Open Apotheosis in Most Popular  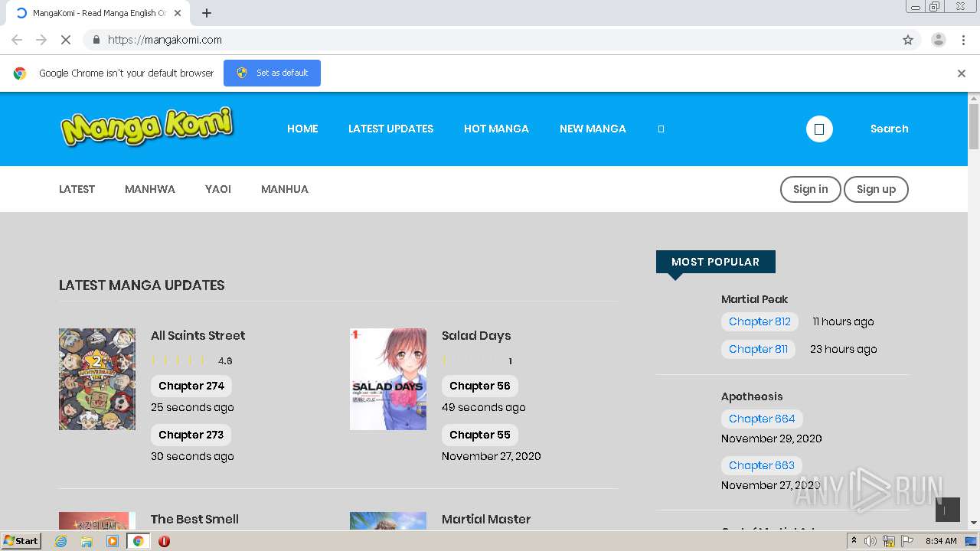coord(752,396)
